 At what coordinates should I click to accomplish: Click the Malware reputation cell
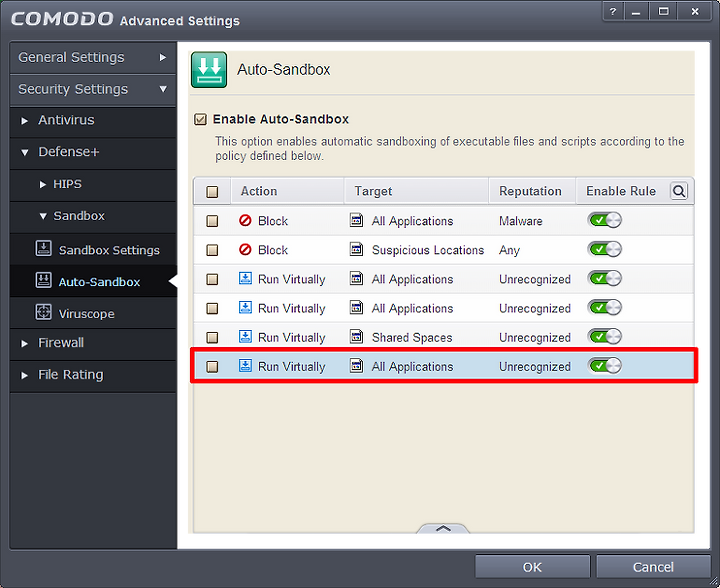521,221
